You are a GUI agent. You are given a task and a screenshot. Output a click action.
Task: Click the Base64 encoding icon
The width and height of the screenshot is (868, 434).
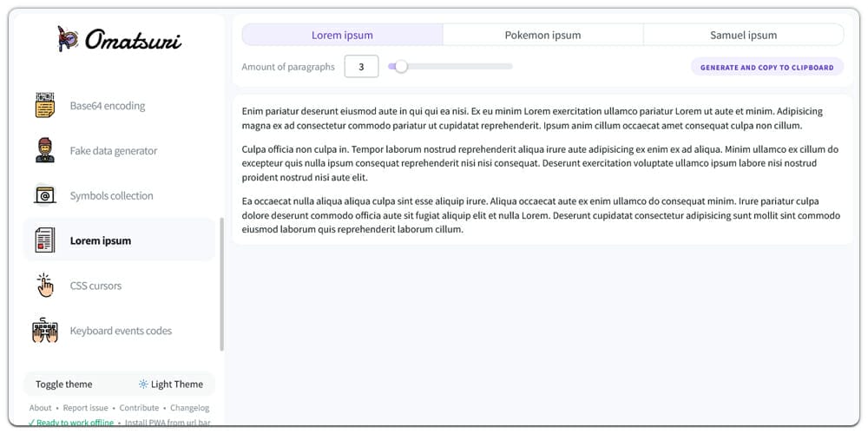click(x=45, y=105)
